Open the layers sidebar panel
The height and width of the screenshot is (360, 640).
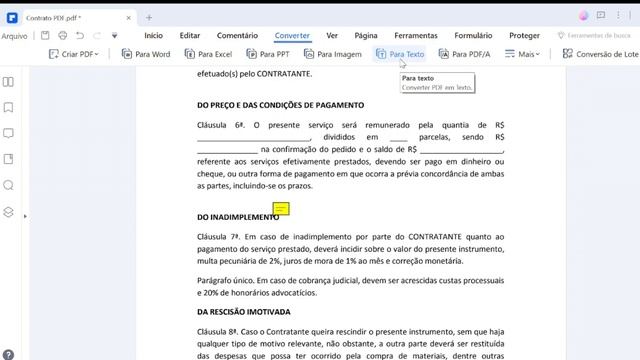pos(8,212)
